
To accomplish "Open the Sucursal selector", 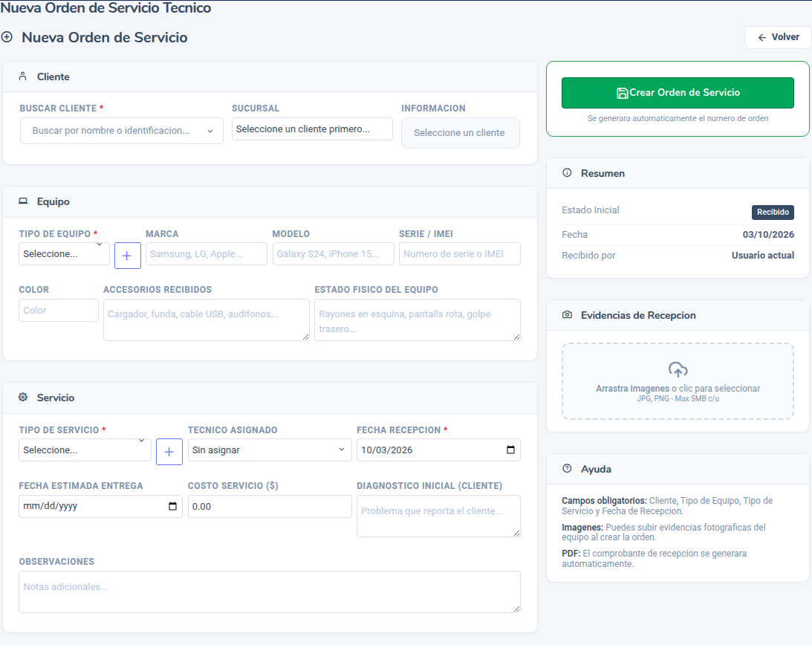I will [312, 129].
